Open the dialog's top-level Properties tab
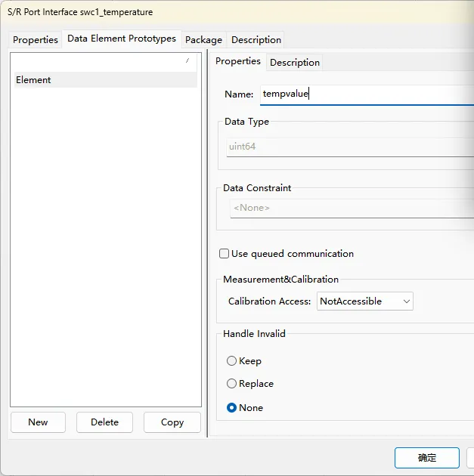This screenshot has height=476, width=474. 36,40
